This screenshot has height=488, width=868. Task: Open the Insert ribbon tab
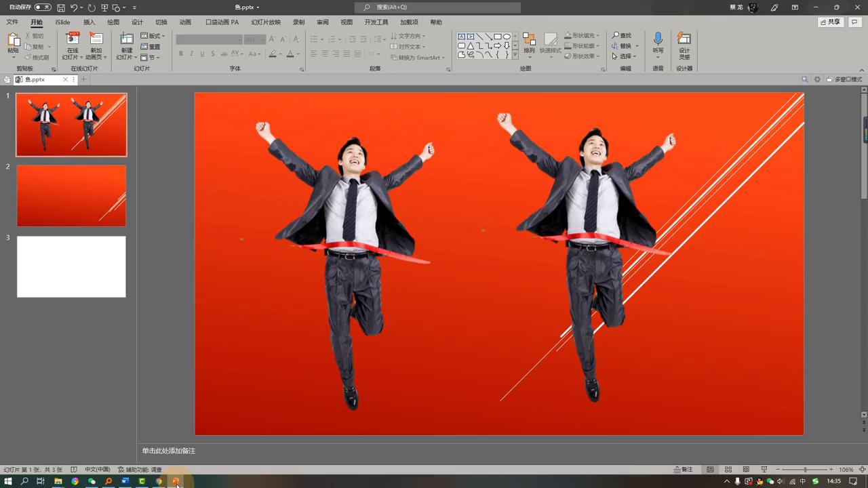coord(89,22)
